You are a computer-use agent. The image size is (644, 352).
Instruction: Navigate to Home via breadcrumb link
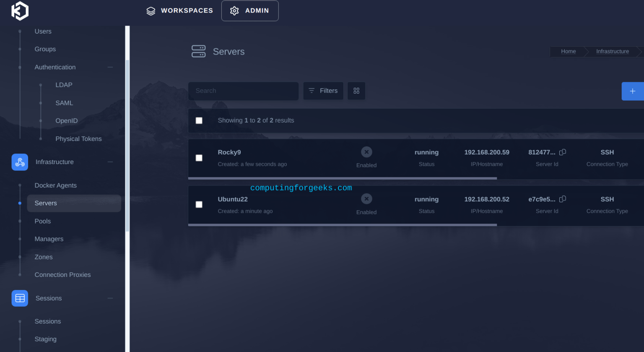click(568, 51)
